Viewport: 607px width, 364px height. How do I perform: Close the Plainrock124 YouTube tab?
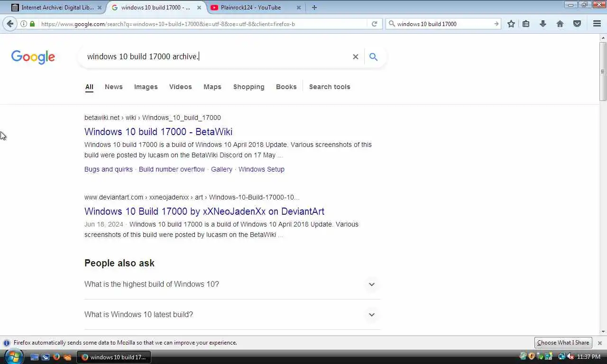298,8
